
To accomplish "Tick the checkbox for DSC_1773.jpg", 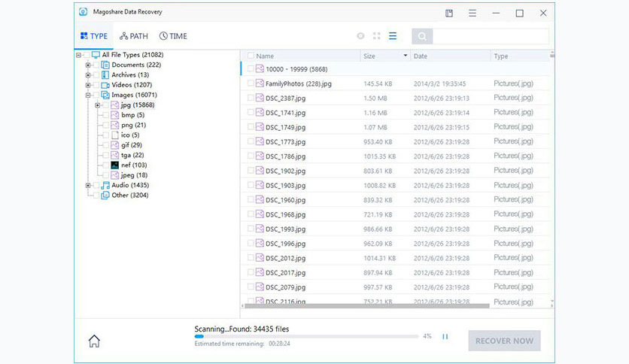I will point(251,141).
